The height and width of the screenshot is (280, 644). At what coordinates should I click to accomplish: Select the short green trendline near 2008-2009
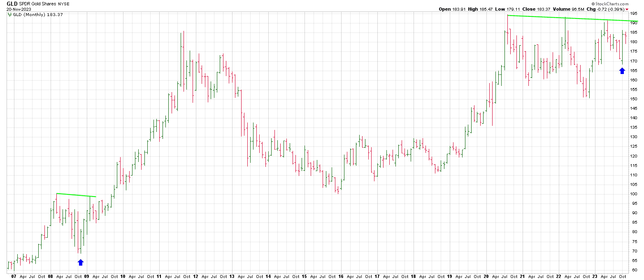(76, 195)
